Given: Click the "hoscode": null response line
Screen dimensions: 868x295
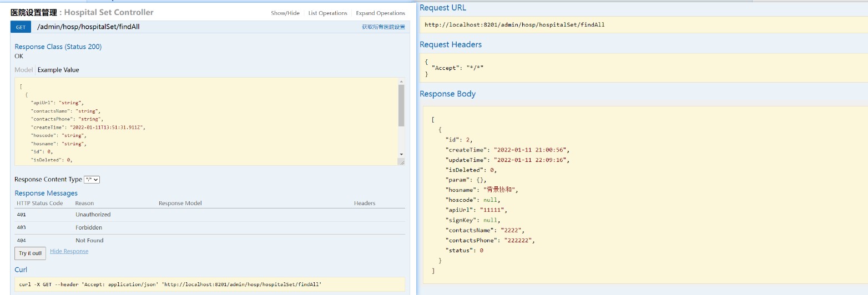Looking at the screenshot, I should [473, 200].
